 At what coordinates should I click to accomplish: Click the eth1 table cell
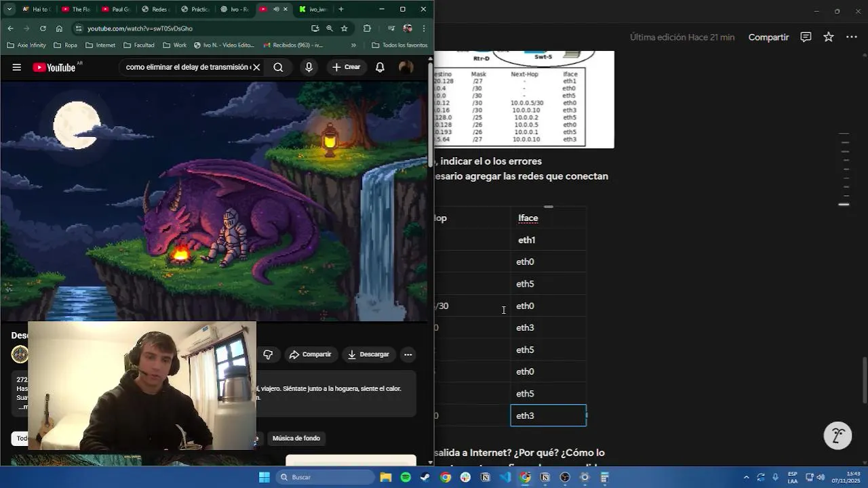click(548, 240)
